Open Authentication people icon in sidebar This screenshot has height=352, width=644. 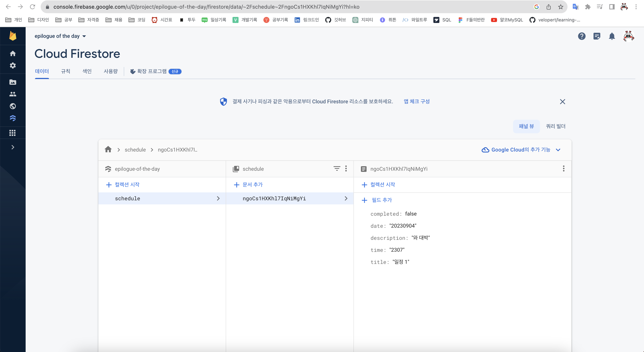pos(13,94)
